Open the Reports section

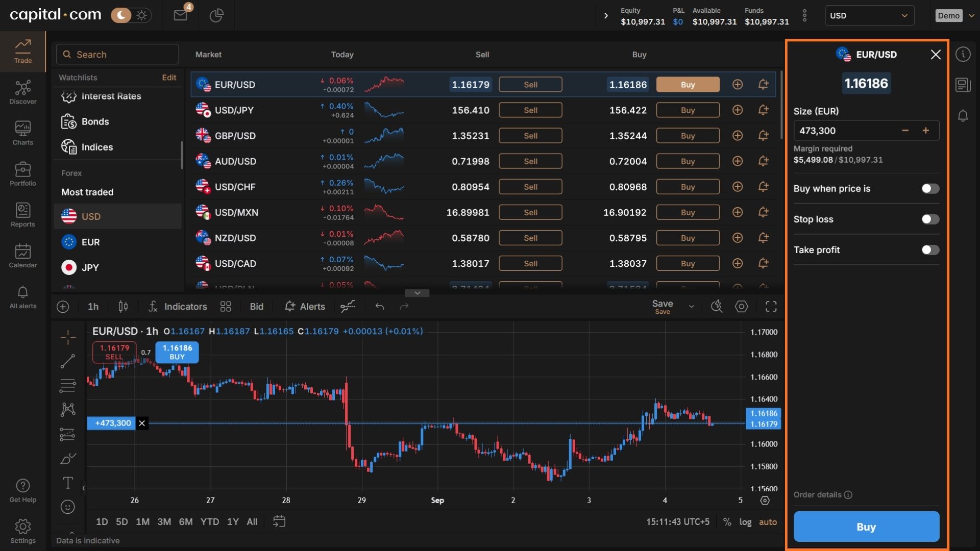[23, 215]
